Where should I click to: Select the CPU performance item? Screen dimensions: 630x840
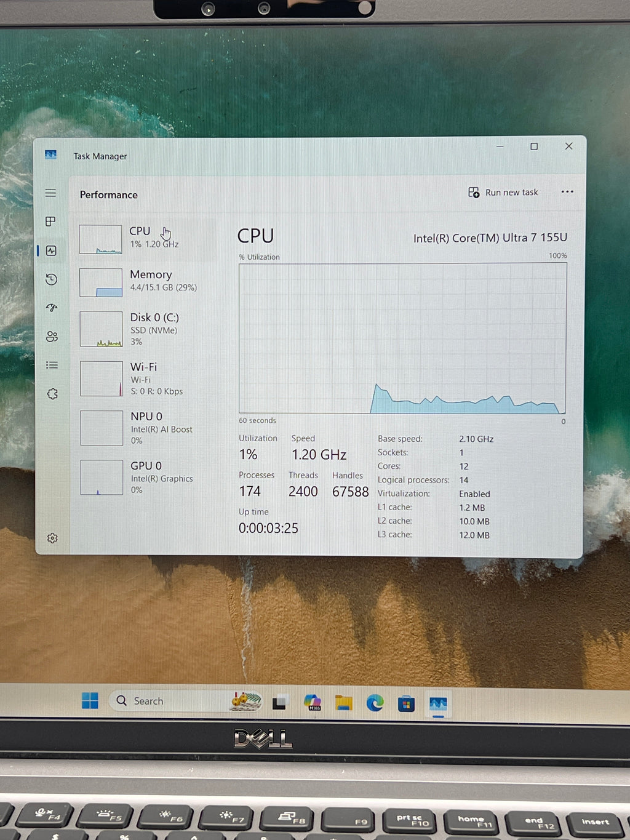[147, 239]
